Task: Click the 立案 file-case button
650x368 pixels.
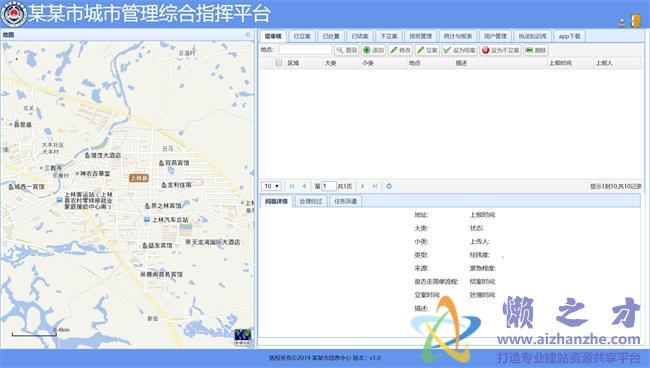Action: pyautogui.click(x=427, y=50)
